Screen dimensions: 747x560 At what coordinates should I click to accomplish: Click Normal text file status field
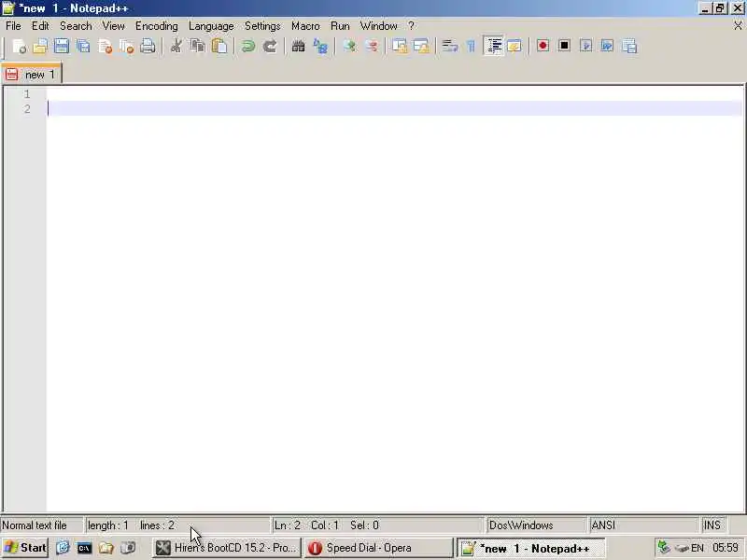click(x=41, y=525)
